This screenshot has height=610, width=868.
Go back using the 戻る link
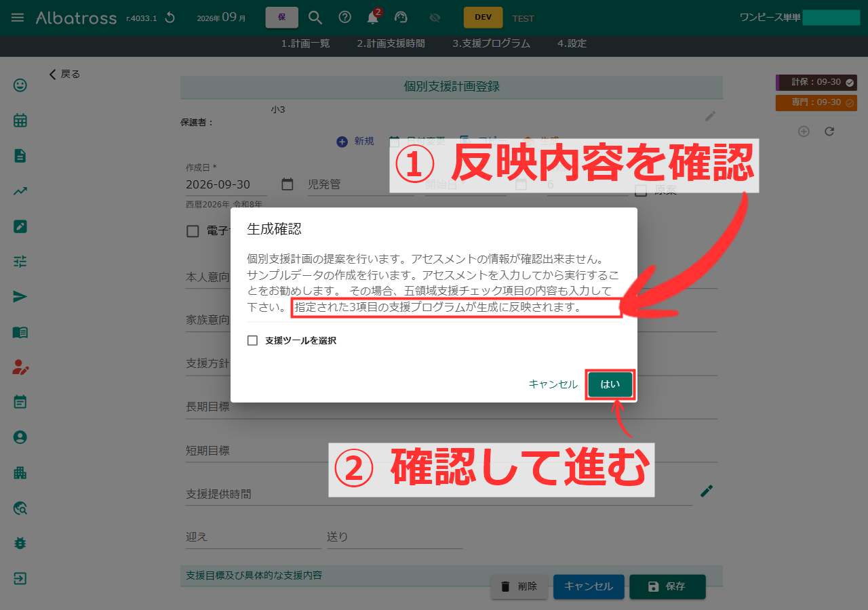coord(65,75)
